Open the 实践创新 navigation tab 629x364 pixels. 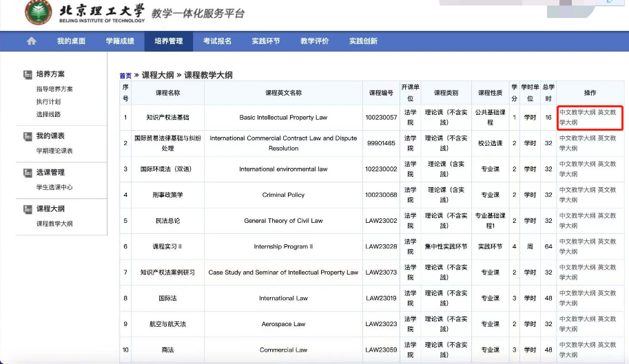click(363, 41)
